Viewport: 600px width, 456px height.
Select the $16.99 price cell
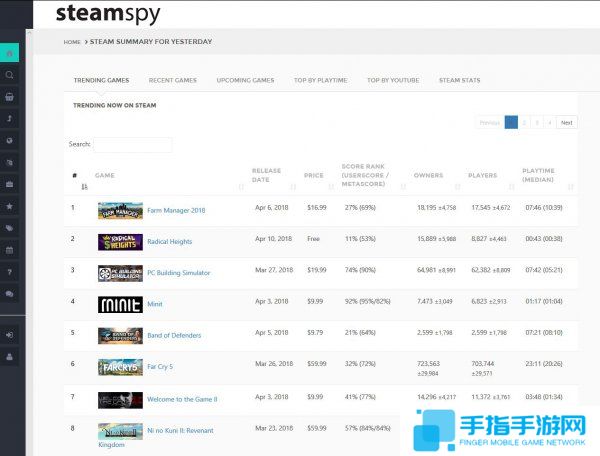point(317,208)
